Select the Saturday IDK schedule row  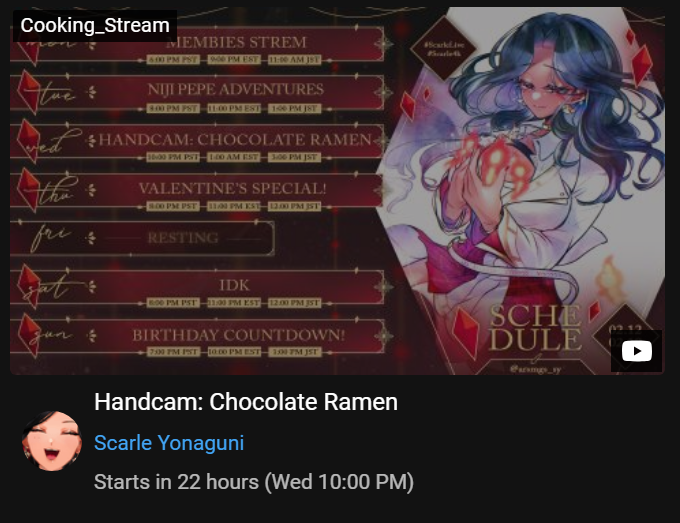coord(197,289)
